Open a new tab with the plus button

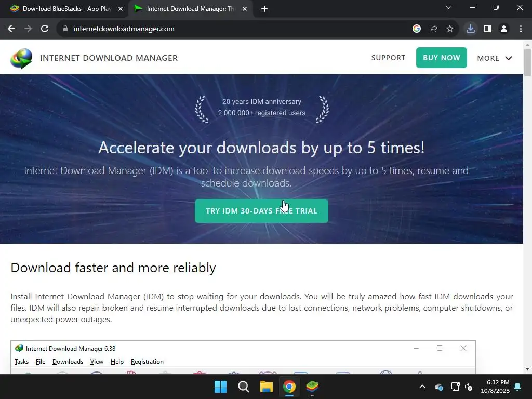264,9
